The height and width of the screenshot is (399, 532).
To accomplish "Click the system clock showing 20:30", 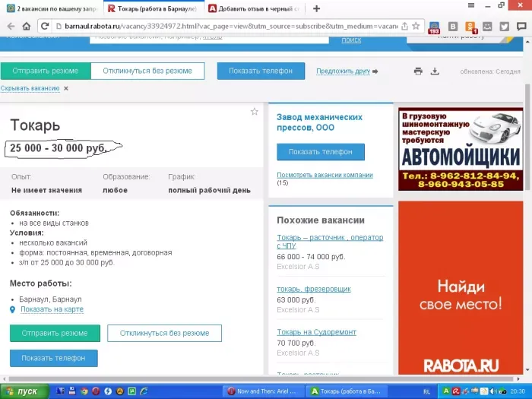I will (518, 391).
